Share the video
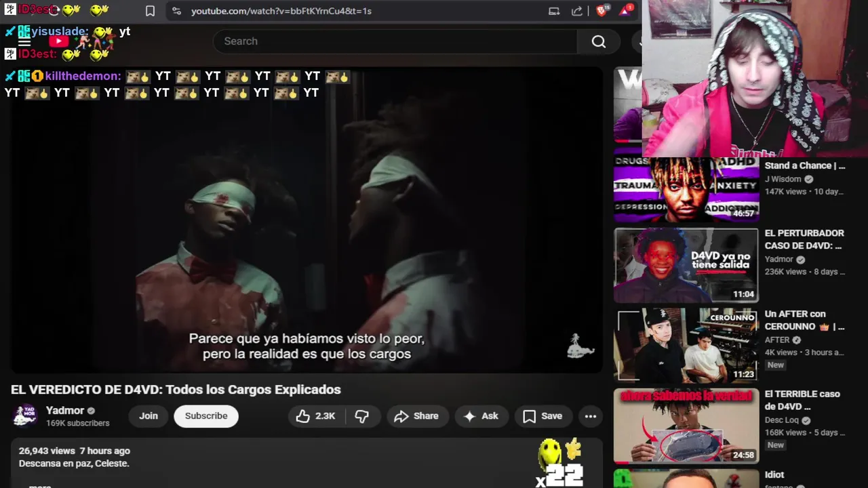 click(416, 416)
